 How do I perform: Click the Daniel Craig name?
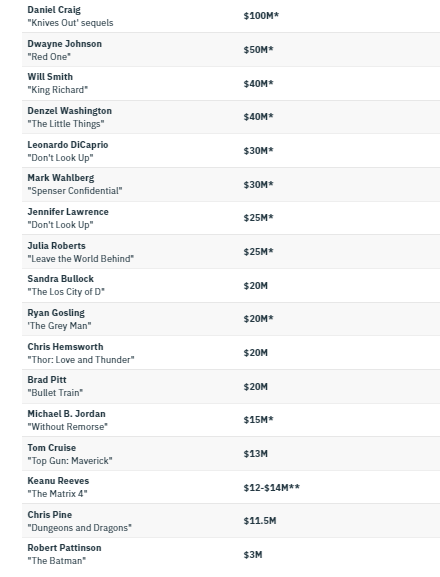pyautogui.click(x=54, y=10)
